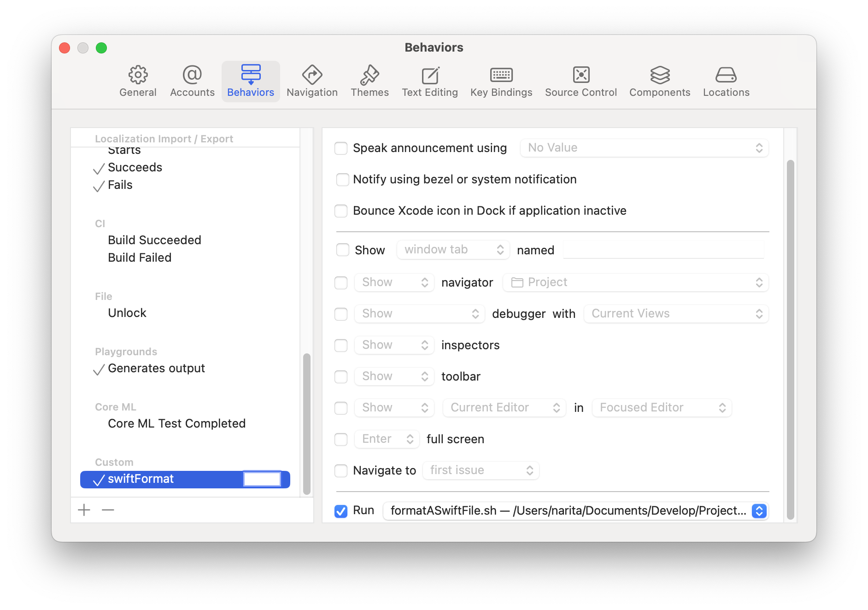Open the No Value voice dropdown
Image resolution: width=868 pixels, height=610 pixels.
pos(645,148)
